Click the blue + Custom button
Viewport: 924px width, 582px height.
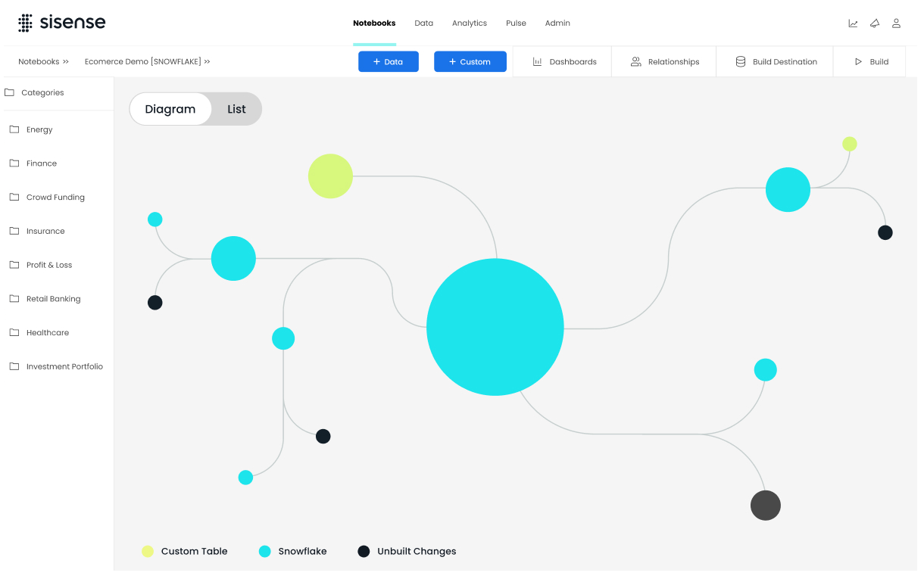470,62
